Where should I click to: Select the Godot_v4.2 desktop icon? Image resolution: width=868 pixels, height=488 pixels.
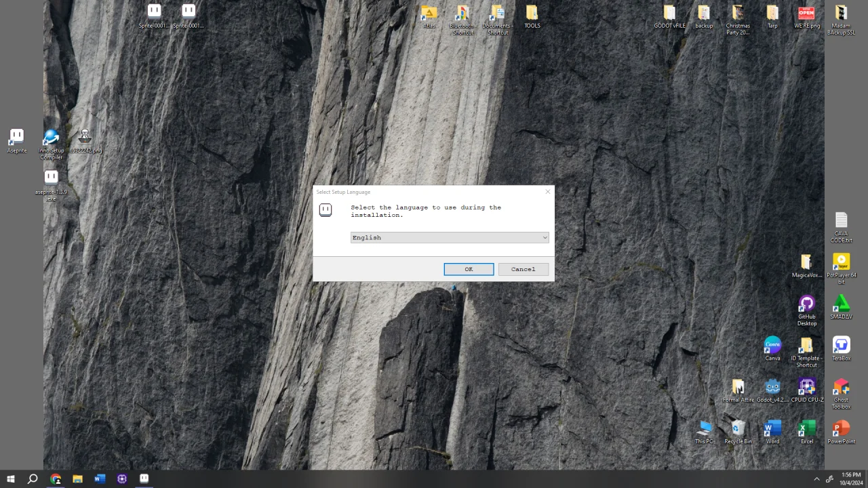tap(772, 390)
